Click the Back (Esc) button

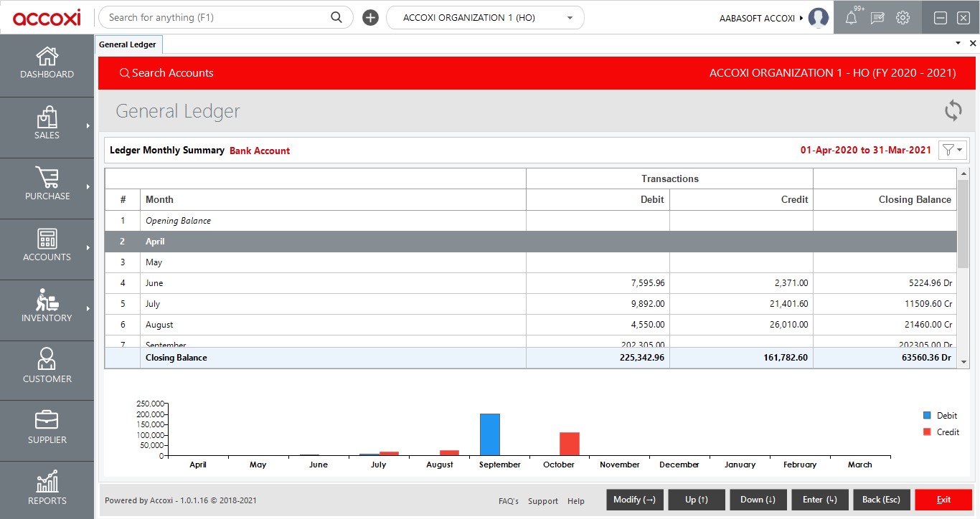[880, 500]
